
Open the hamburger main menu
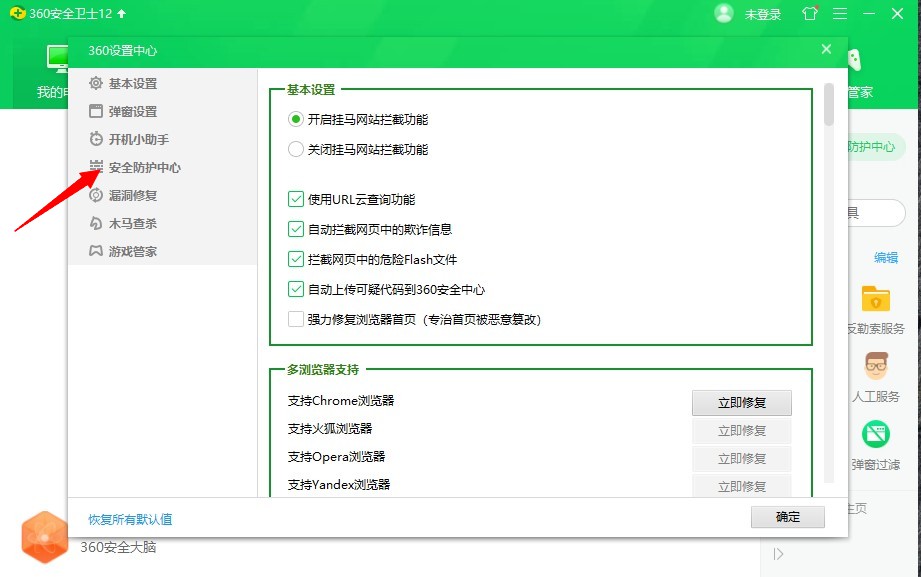[x=839, y=14]
